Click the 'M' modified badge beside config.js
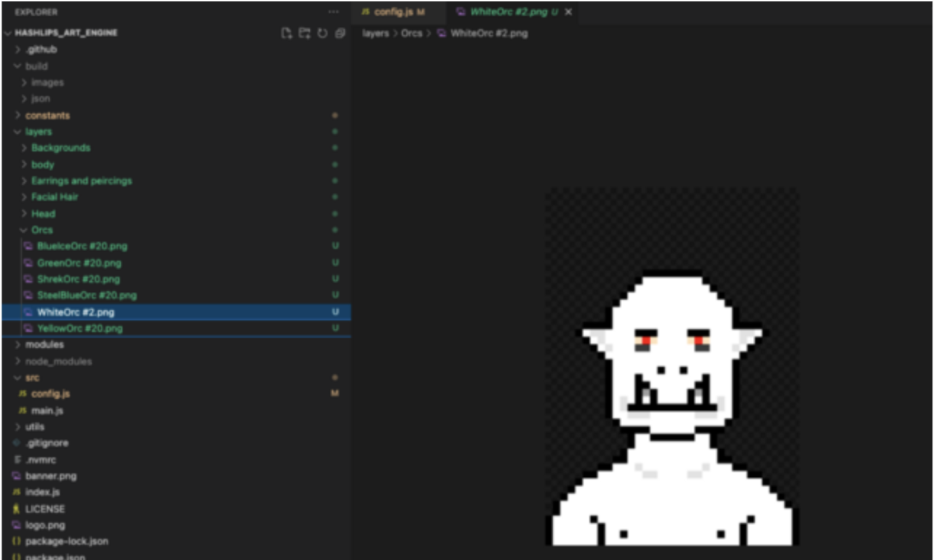 point(335,394)
